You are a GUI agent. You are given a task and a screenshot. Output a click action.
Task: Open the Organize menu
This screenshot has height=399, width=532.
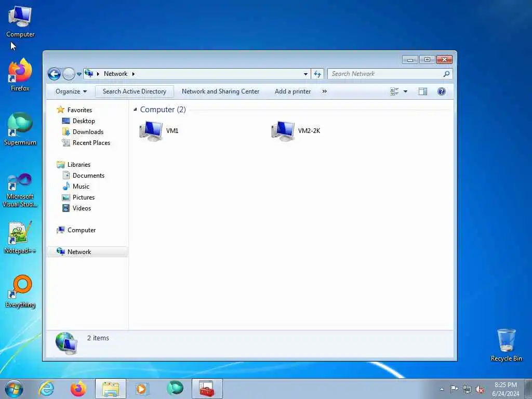coord(71,91)
